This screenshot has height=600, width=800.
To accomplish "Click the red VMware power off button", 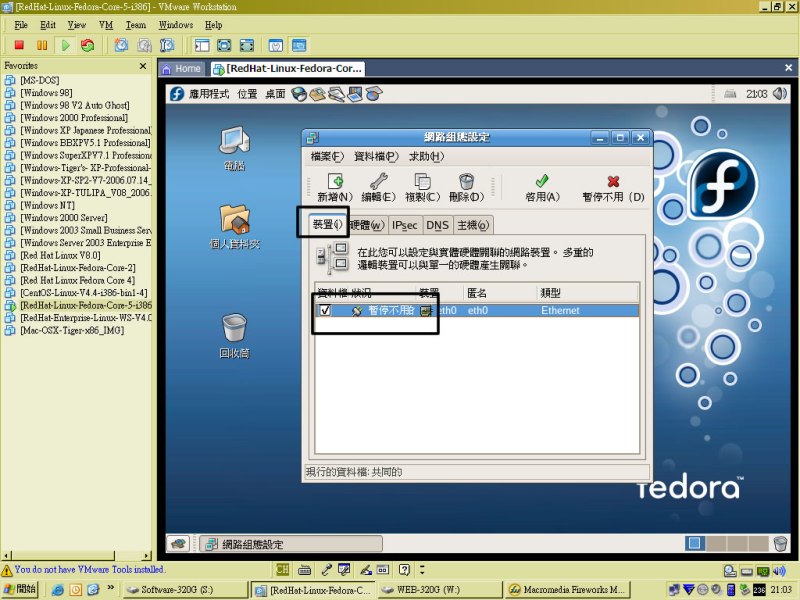I will (19, 45).
